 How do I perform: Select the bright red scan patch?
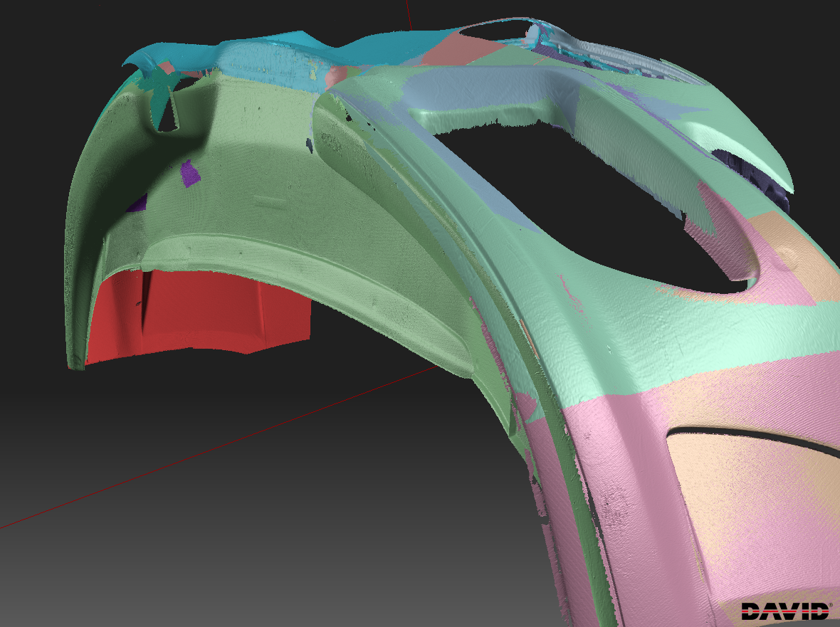tap(199, 313)
